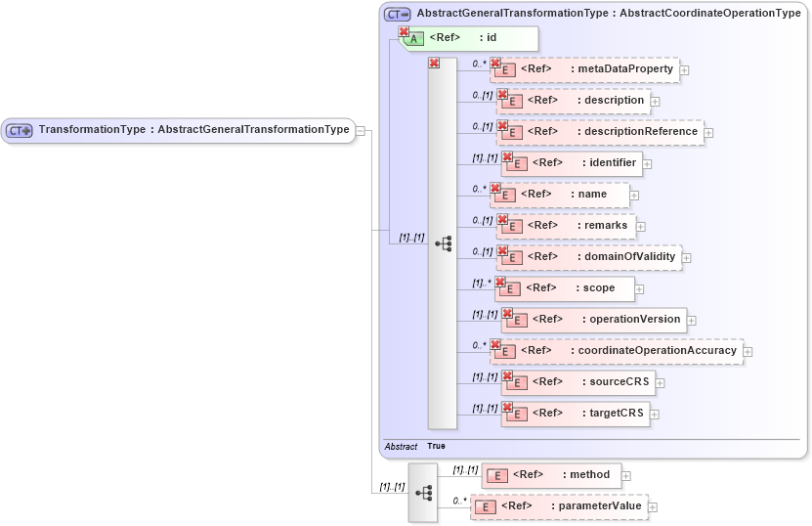This screenshot has width=812, height=526.
Task: Expand the descriptionReference element
Action: click(x=708, y=133)
